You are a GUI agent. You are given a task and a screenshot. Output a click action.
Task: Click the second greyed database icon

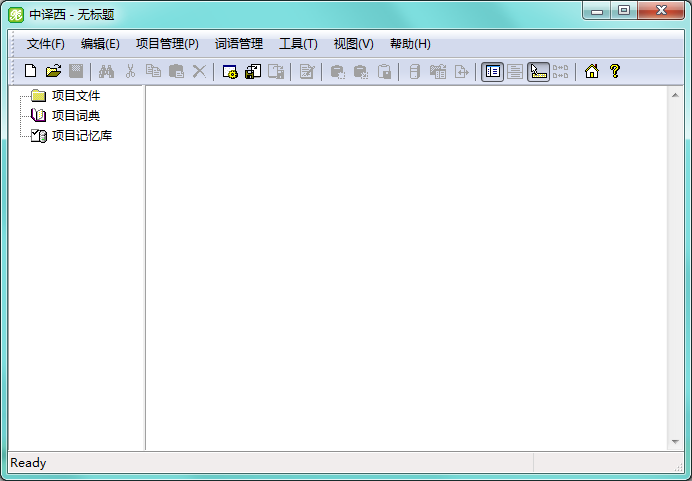pos(361,71)
